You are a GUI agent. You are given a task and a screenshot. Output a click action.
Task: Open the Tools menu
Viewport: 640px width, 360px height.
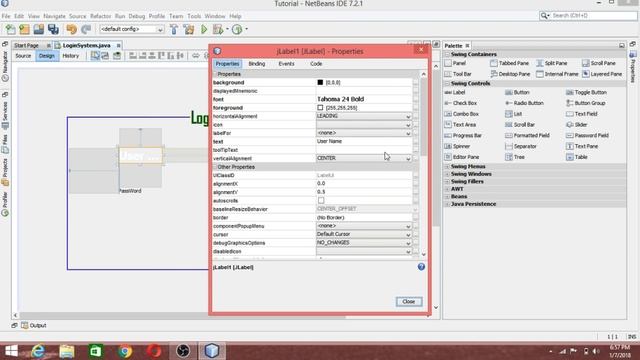tap(194, 16)
